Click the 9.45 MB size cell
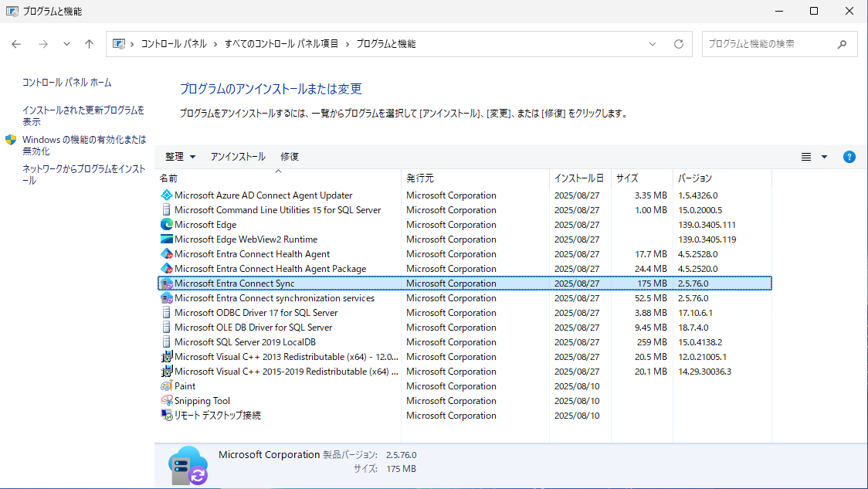Image resolution: width=868 pixels, height=489 pixels. click(x=650, y=328)
